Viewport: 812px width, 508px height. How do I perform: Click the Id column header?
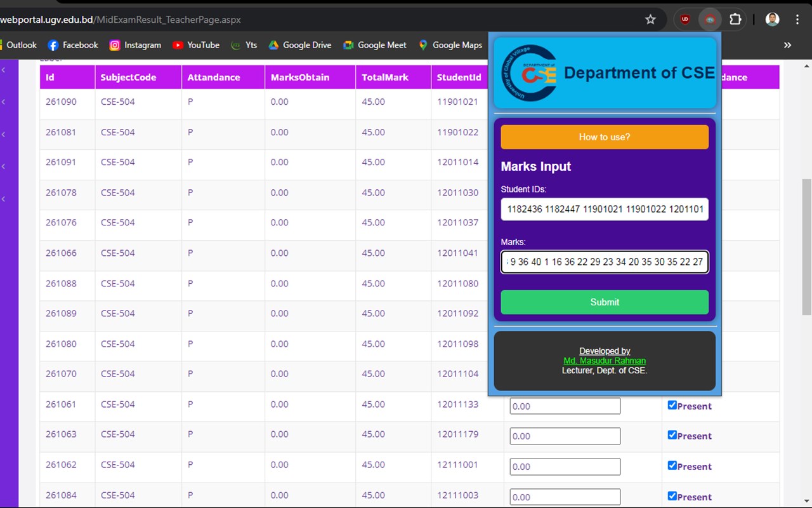(67, 77)
